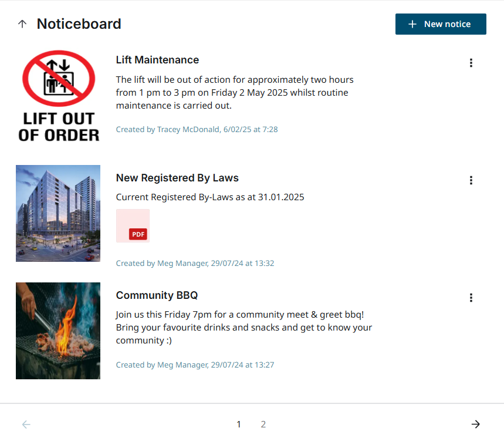Open the kebab menu for Community BBQ
Viewport: 504px width, 438px height.
coord(471,298)
